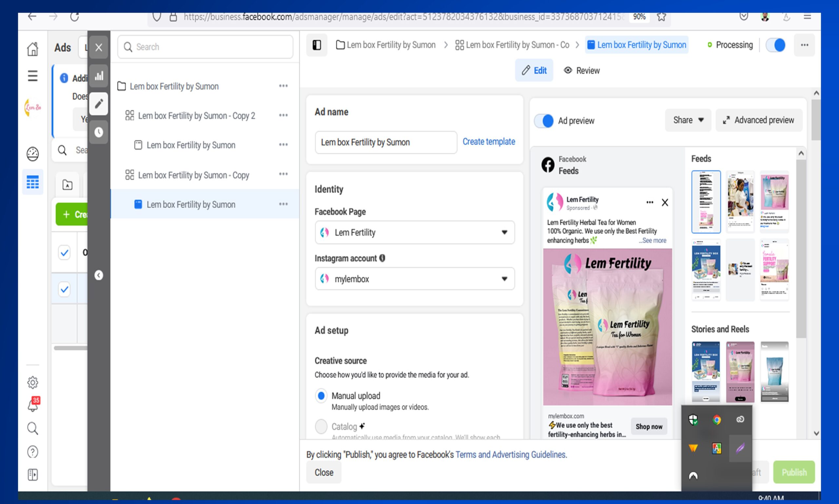Image resolution: width=839 pixels, height=504 pixels.
Task: Open the charts view bar icon
Action: pos(99,76)
